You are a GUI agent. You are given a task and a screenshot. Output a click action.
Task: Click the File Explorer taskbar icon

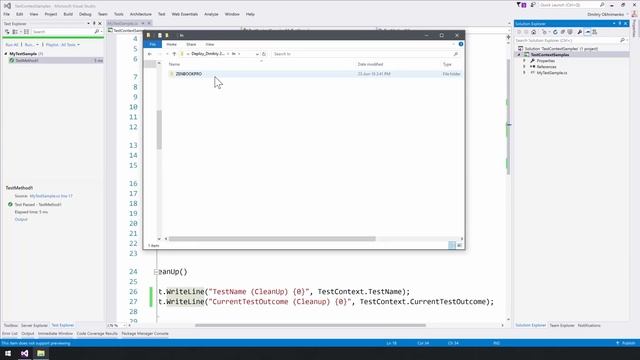41,353
